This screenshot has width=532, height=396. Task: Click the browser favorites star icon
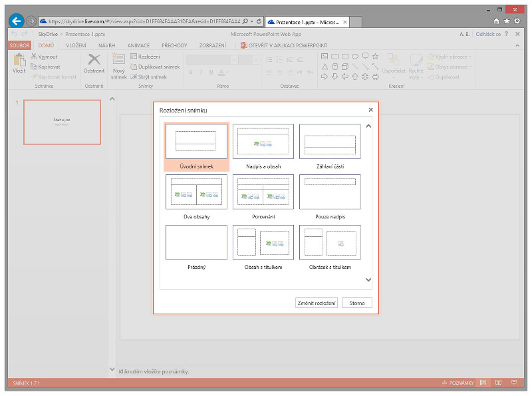pyautogui.click(x=507, y=21)
